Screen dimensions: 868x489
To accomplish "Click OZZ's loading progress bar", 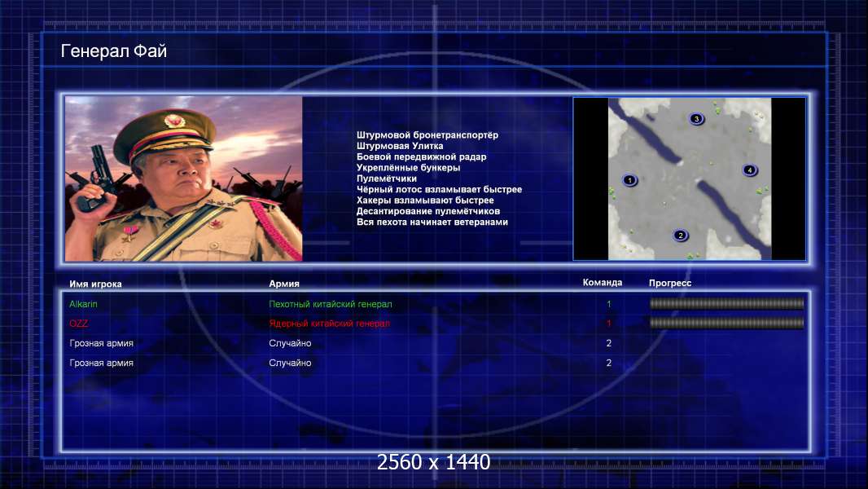I will [726, 323].
